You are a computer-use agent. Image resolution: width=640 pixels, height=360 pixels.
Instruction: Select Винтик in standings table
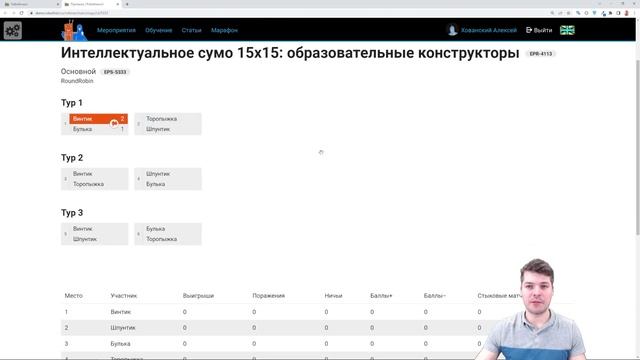[x=121, y=312]
